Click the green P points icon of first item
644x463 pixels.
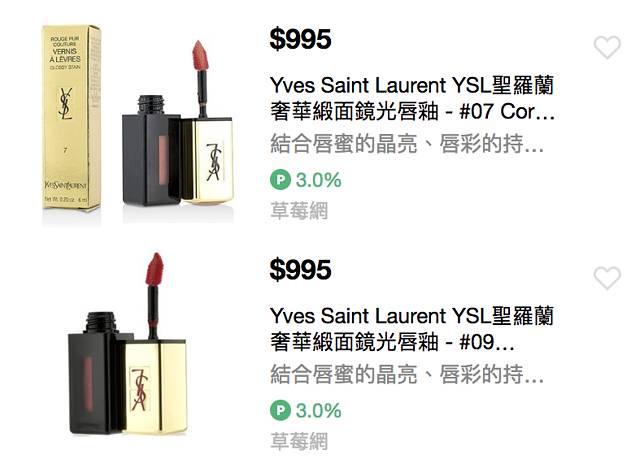point(280,180)
